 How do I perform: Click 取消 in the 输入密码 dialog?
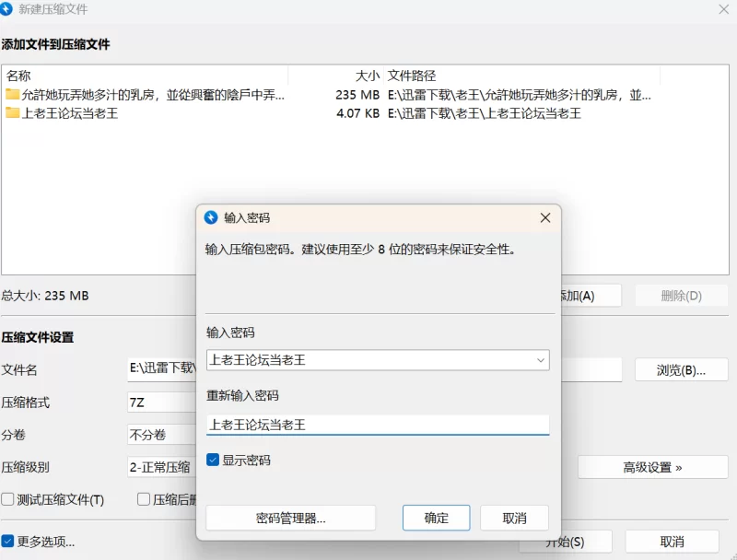[x=514, y=518]
